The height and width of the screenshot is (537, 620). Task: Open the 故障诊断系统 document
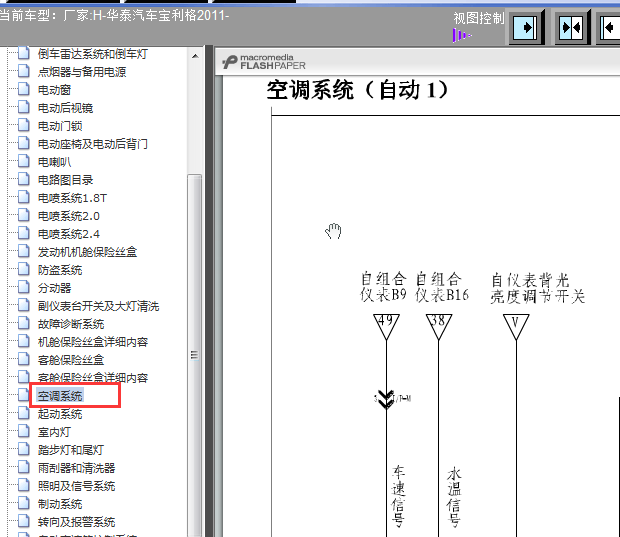click(x=71, y=324)
